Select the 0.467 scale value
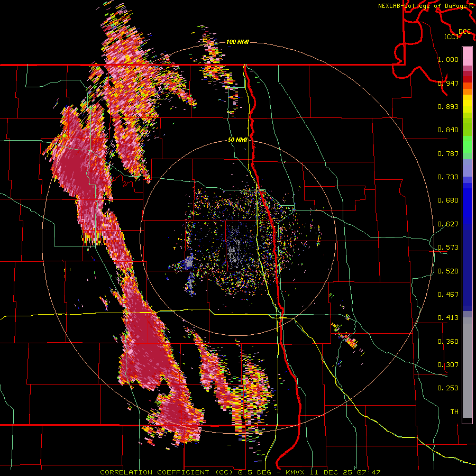The image size is (476, 476). point(448,294)
